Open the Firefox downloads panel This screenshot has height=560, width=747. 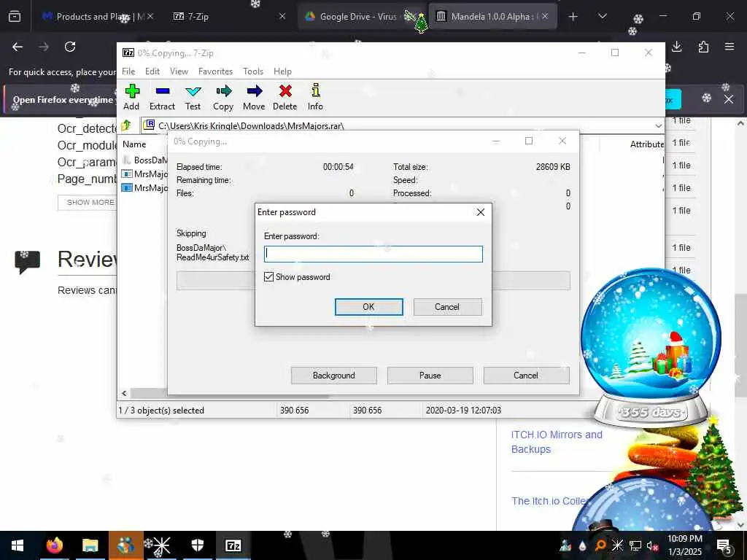pos(676,47)
